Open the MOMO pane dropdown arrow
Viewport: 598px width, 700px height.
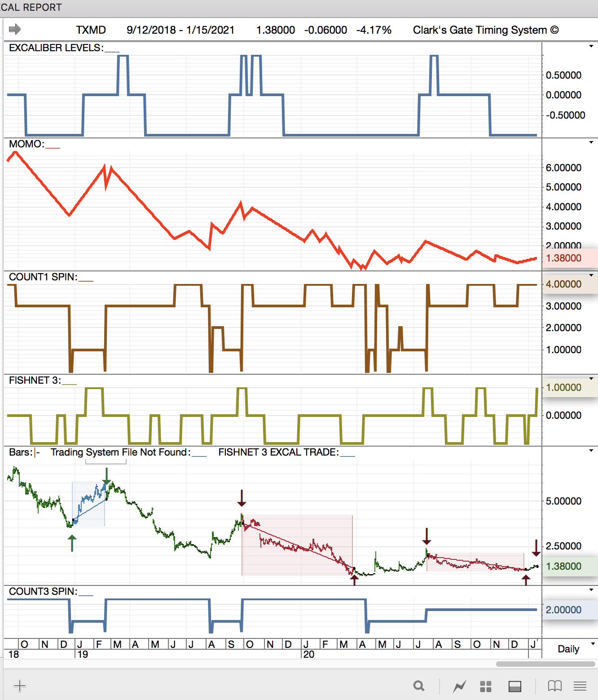point(591,142)
